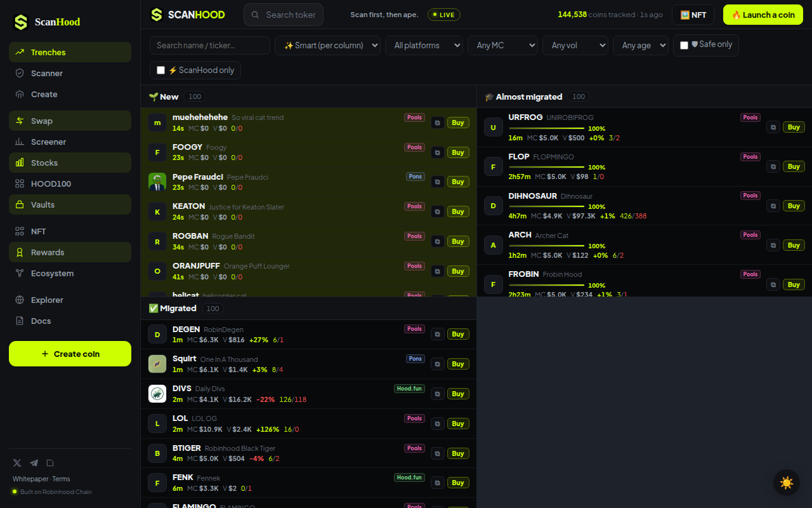Open the Terms link
The height and width of the screenshot is (508, 812).
coord(61,479)
